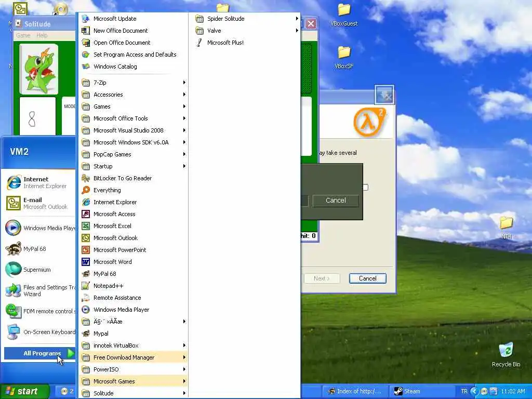The width and height of the screenshot is (532, 399).
Task: Click Cancel in the dark Steam dialog
Action: (x=336, y=201)
